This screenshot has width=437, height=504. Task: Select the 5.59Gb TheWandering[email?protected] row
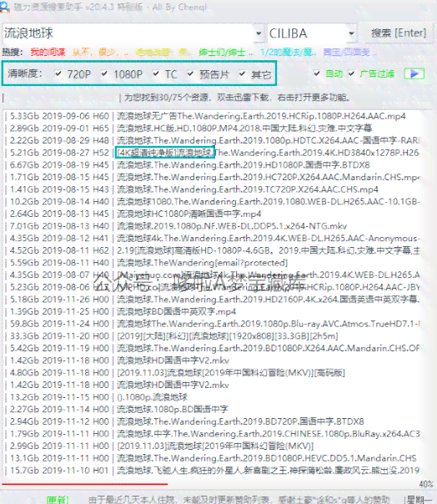pos(212,263)
